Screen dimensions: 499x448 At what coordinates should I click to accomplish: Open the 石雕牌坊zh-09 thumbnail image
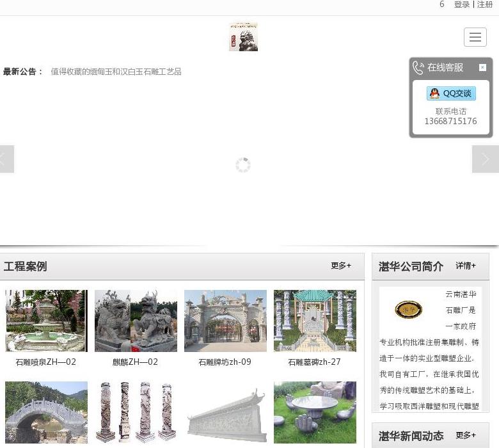[x=225, y=321]
